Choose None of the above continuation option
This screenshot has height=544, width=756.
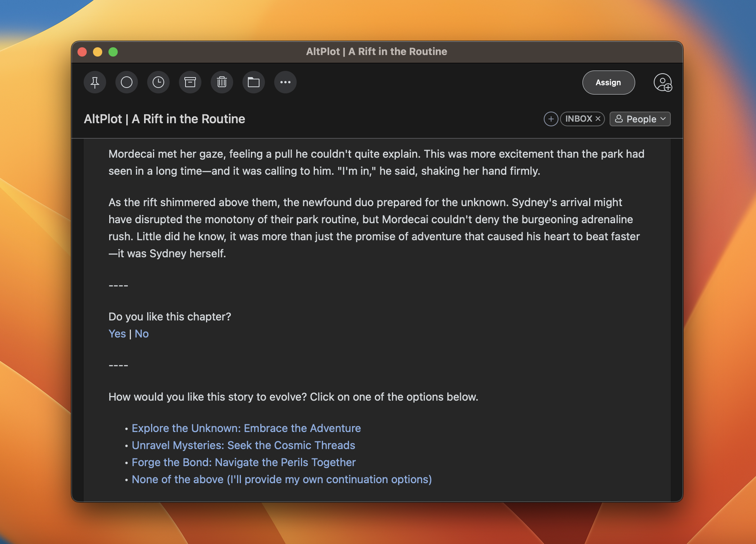click(x=282, y=479)
